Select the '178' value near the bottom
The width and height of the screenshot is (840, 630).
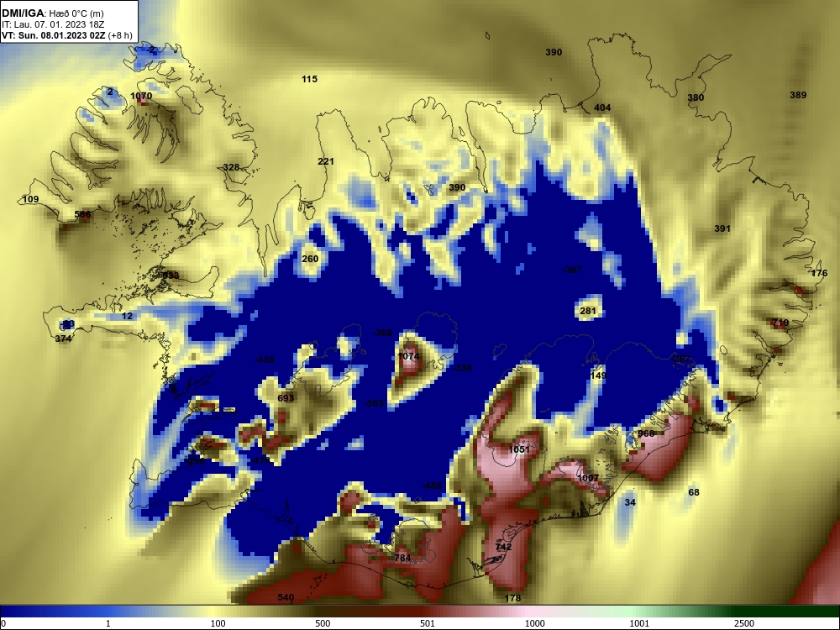pos(513,598)
